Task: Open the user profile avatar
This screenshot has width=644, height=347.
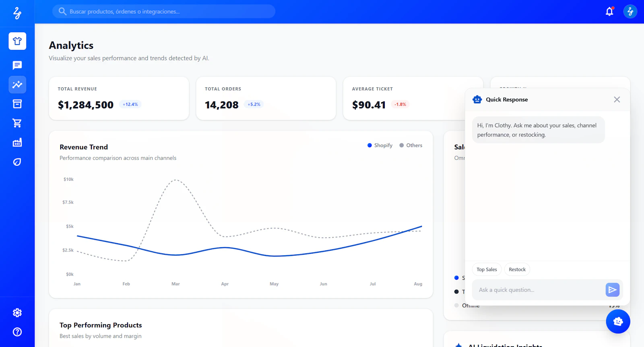Action: [630, 12]
